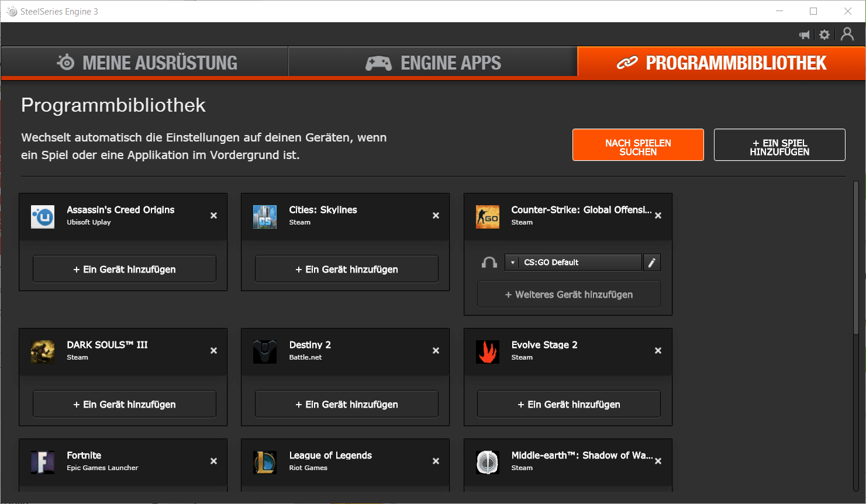Click the headset device icon in Counter-Strike card
Image resolution: width=866 pixels, height=504 pixels.
click(489, 263)
